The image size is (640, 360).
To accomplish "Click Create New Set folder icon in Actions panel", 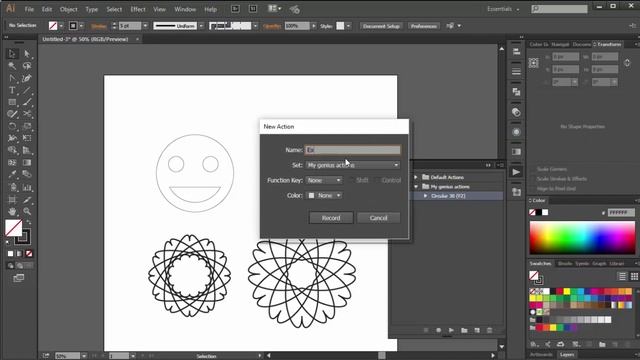I will [x=464, y=330].
